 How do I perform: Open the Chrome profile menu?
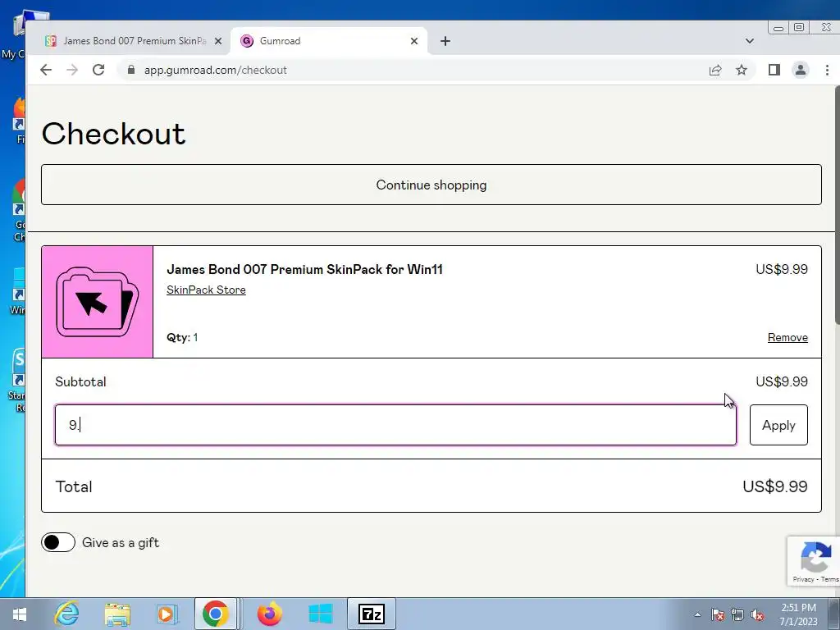[801, 70]
